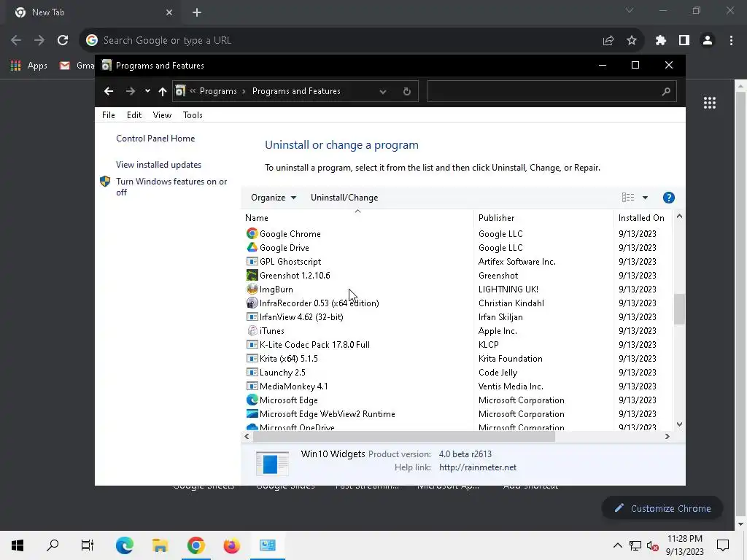Expand the address bar previous locations dropdown
Screen dimensions: 747x560
tap(382, 91)
